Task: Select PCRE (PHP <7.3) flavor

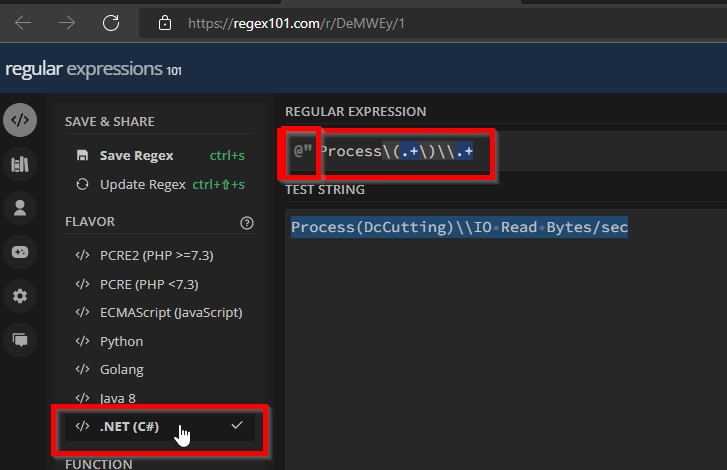Action: point(160,284)
